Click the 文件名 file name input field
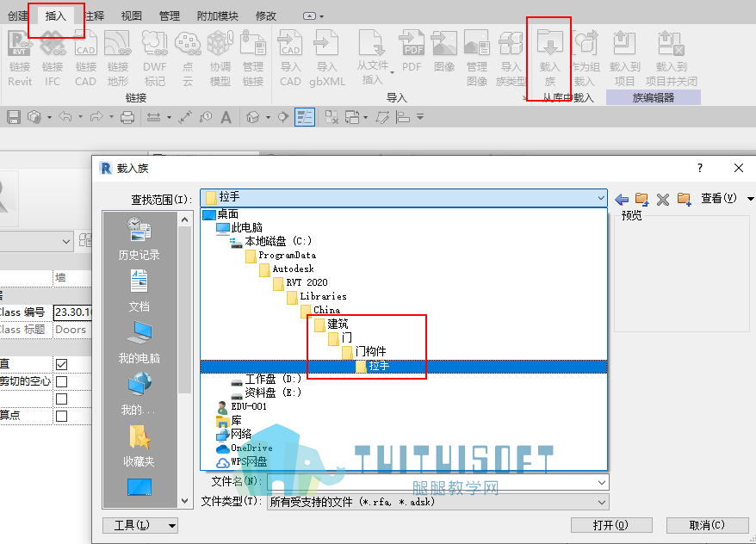 pos(437,482)
